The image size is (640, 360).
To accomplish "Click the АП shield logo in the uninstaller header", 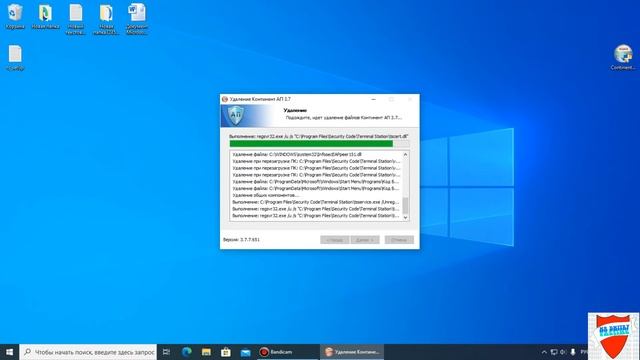I will coord(236,116).
